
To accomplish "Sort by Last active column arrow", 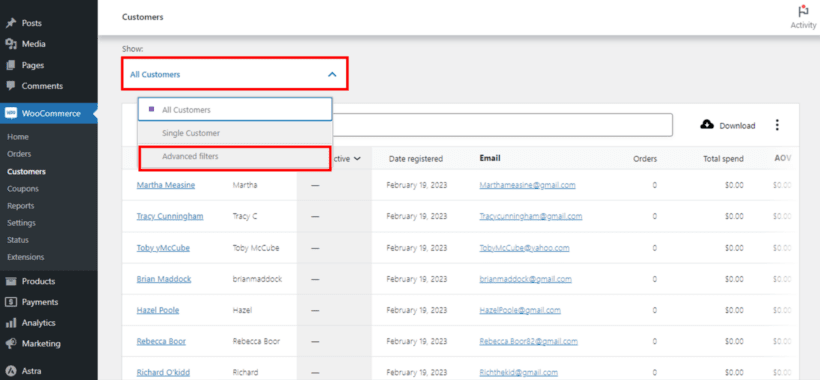I will click(x=357, y=158).
